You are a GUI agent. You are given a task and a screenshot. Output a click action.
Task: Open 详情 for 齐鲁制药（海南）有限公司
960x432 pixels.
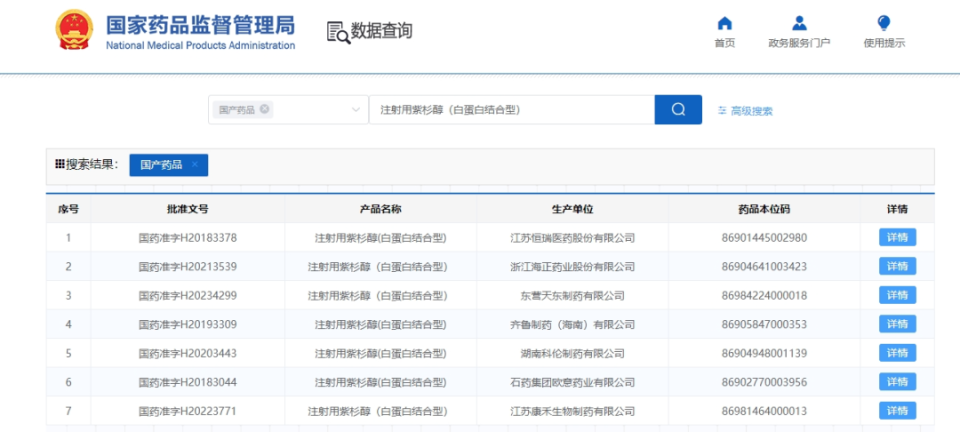click(x=898, y=324)
